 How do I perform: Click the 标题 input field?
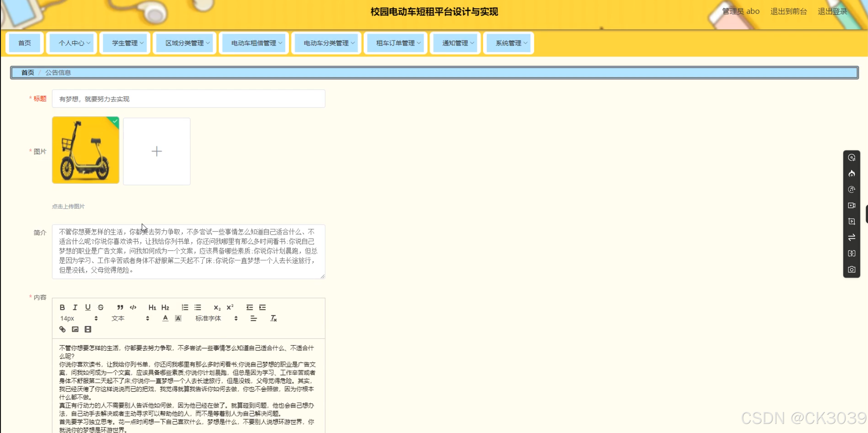(x=188, y=99)
